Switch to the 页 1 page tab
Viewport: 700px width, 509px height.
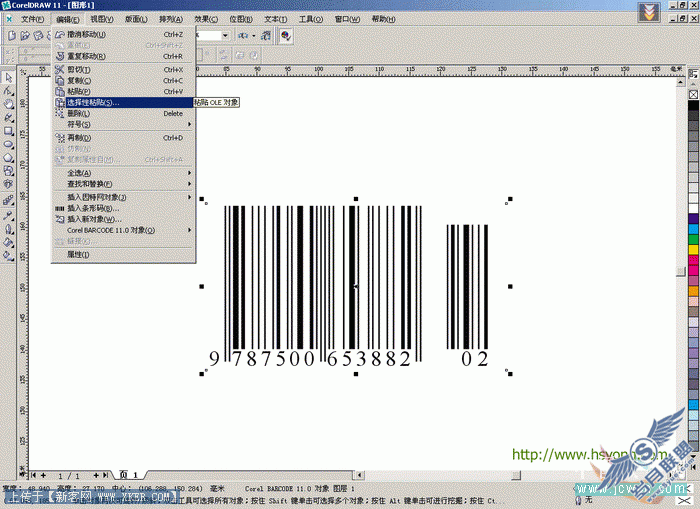pos(129,475)
